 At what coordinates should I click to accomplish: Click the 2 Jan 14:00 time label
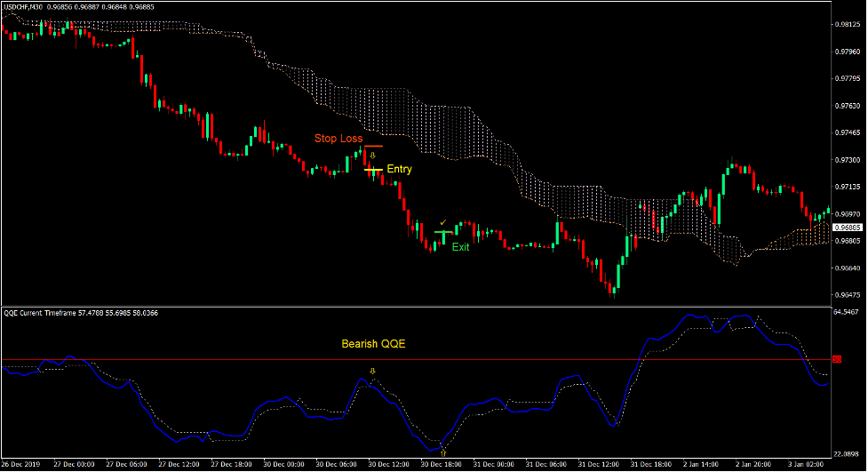coord(700,464)
